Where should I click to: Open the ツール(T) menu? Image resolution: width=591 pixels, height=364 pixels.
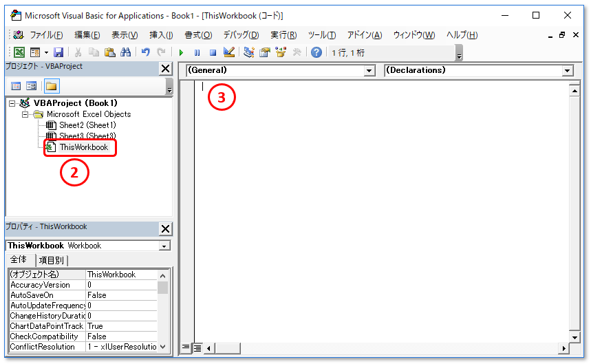click(322, 35)
